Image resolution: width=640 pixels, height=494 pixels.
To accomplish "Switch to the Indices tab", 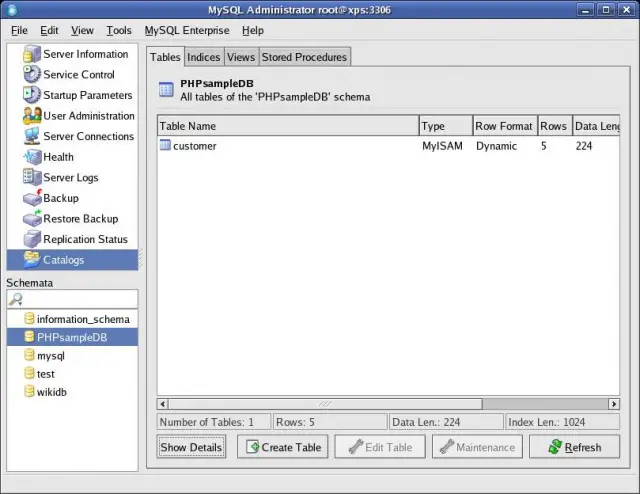I will tap(204, 57).
